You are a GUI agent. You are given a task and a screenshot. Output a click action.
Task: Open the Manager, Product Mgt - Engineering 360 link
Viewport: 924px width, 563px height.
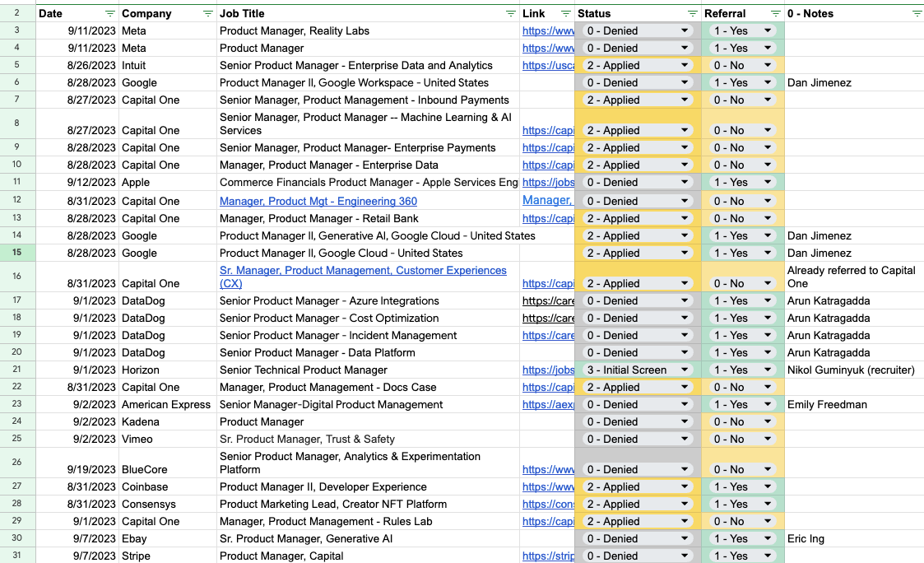coord(318,202)
